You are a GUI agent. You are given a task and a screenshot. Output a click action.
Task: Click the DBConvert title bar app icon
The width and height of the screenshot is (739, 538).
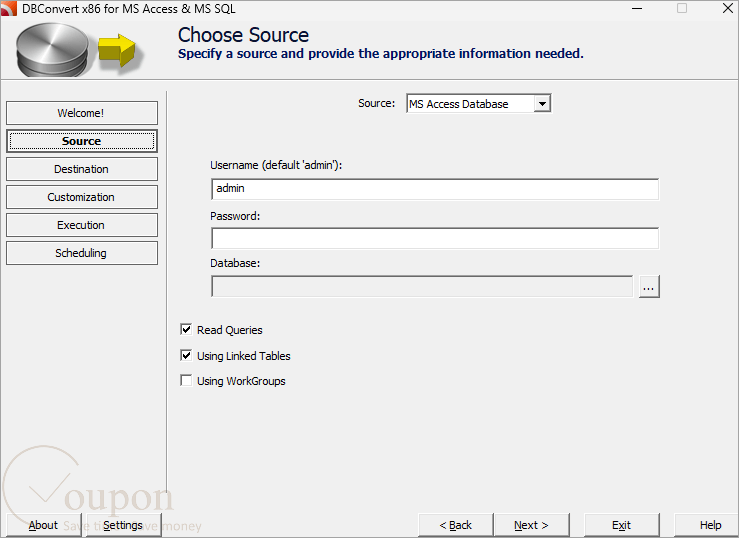pyautogui.click(x=8, y=8)
